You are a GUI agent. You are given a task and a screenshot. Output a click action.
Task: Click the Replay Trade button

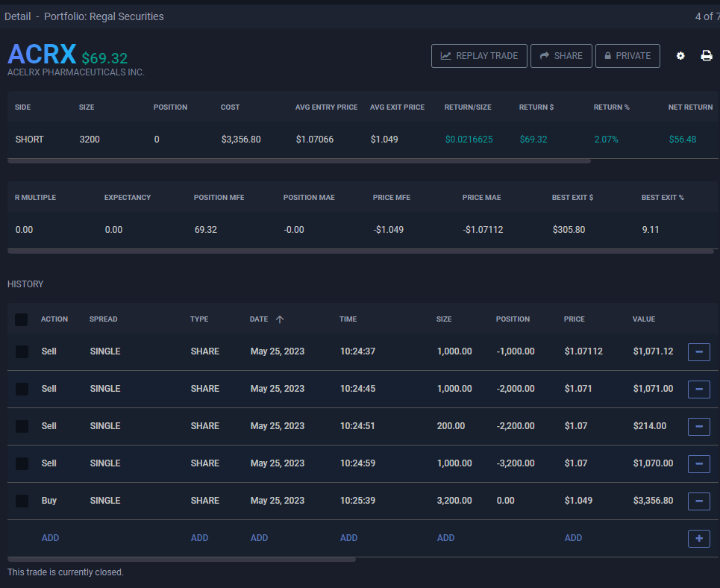coord(479,56)
